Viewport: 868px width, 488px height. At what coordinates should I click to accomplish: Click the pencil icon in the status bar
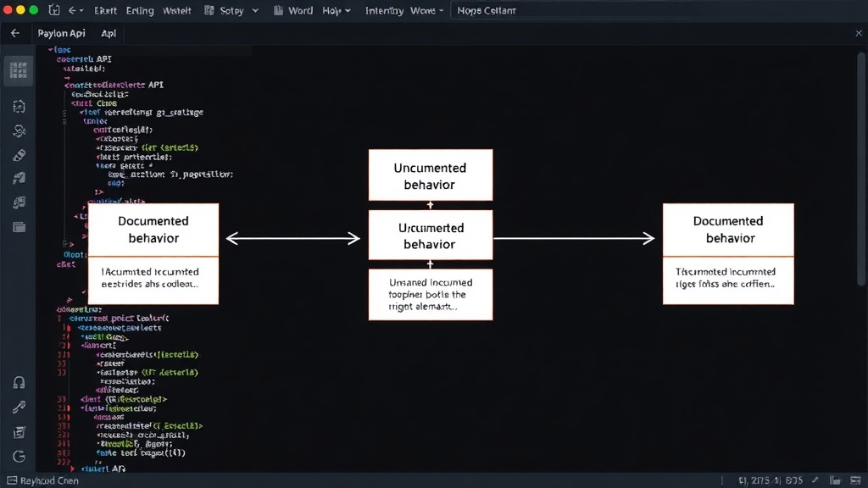coord(815,480)
